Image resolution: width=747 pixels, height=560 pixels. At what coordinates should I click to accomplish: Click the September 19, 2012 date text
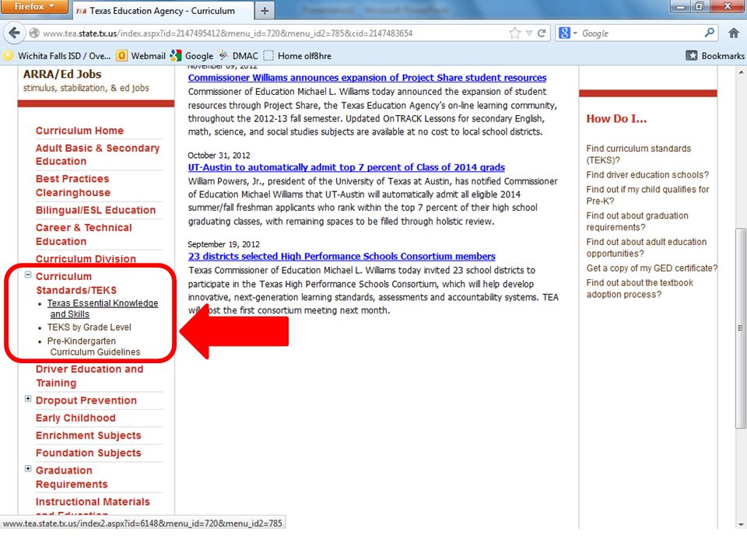[x=223, y=244]
